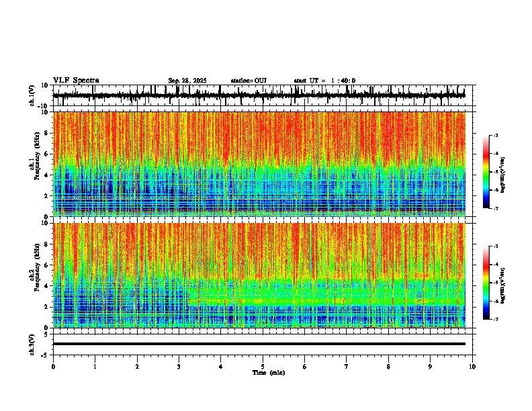The height and width of the screenshot is (411, 532).
Task: Click inside the ch.1 frequency spectrogram
Action: [259, 164]
